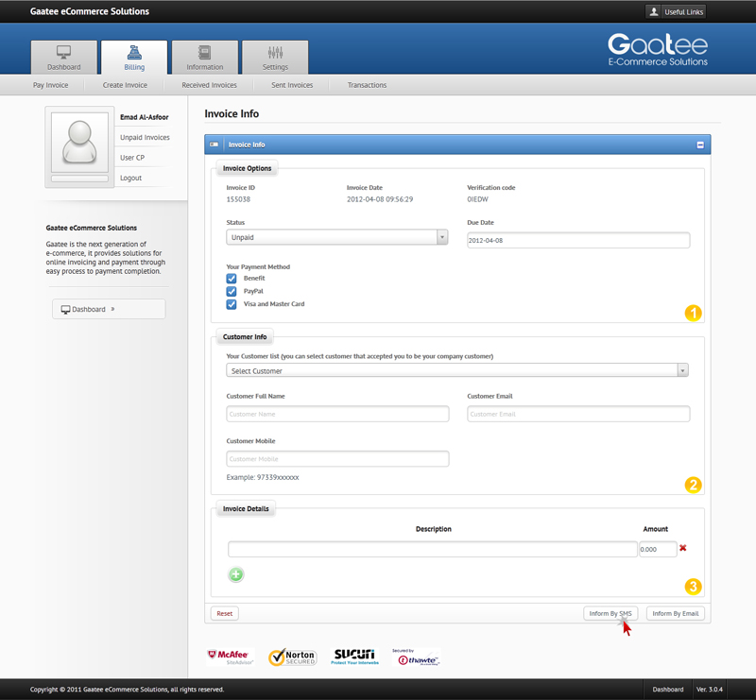The height and width of the screenshot is (700, 756).
Task: Focus the Customer Full Name field
Action: pos(337,414)
